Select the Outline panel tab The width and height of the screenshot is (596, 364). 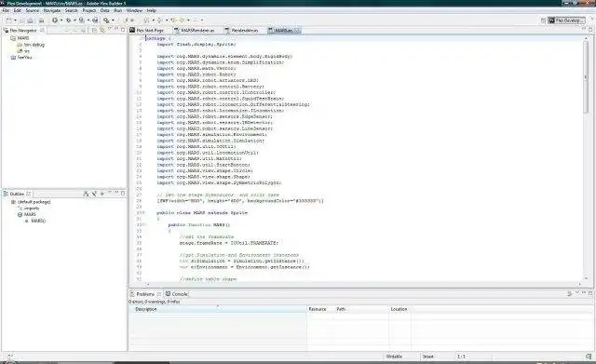click(17, 194)
